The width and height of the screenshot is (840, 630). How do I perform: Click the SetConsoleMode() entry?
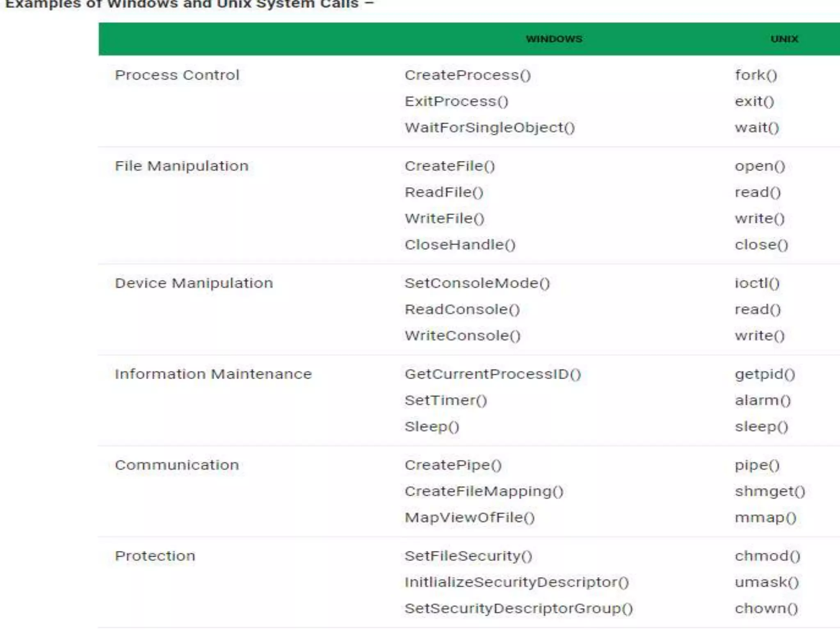pyautogui.click(x=477, y=283)
